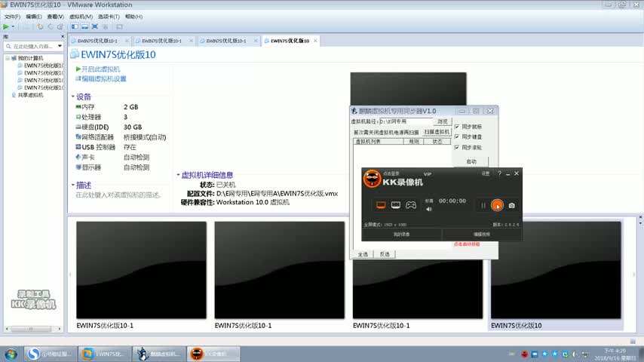644x362 pixels.
Task: Open the 查看(V) menu
Action: (x=56, y=17)
